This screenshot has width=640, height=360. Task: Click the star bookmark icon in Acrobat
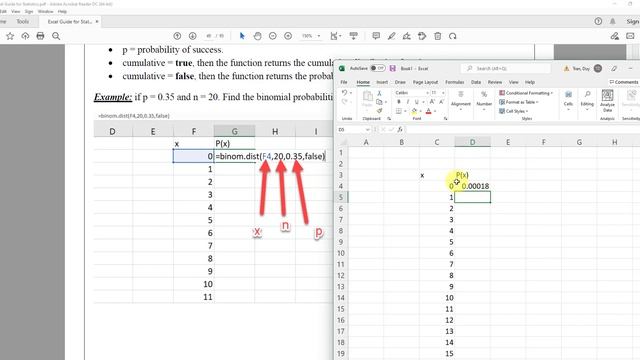pyautogui.click(x=10, y=36)
